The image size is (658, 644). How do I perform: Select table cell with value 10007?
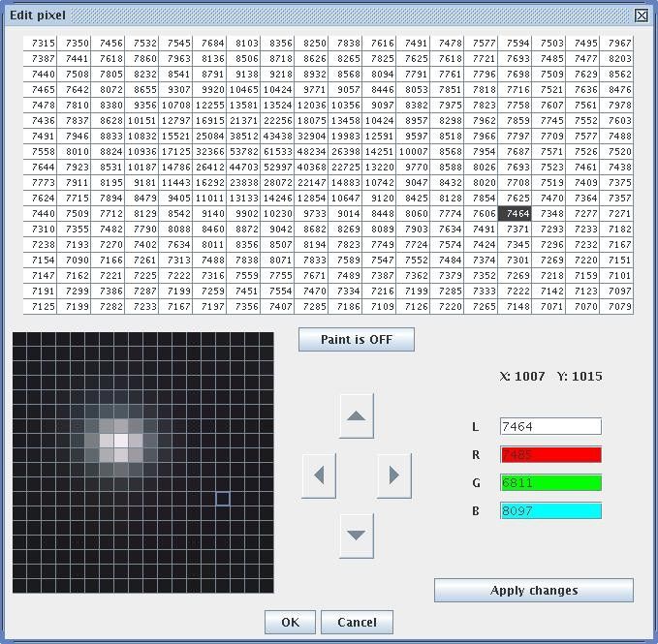tap(413, 151)
